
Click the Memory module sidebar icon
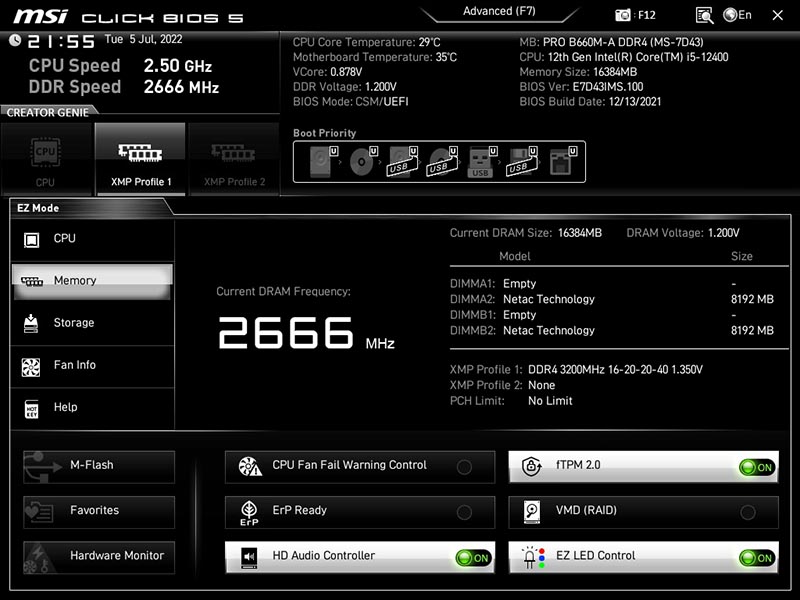[32, 281]
